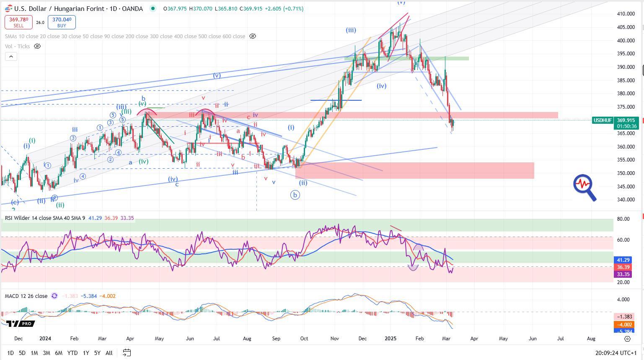Click the USDHUF price label tag
644x360 pixels.
pos(602,120)
